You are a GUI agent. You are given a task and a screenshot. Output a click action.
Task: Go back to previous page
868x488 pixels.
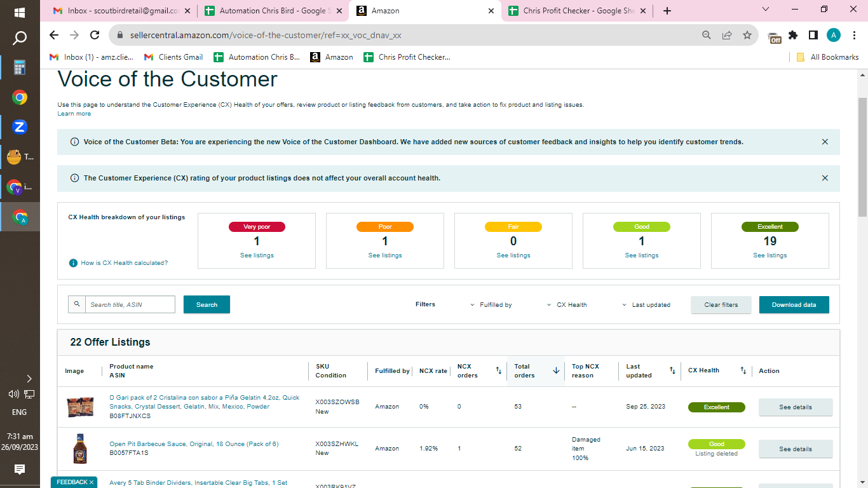click(x=54, y=36)
